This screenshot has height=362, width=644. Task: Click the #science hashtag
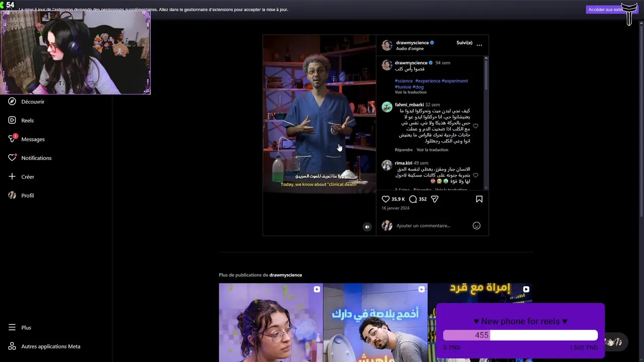[404, 81]
